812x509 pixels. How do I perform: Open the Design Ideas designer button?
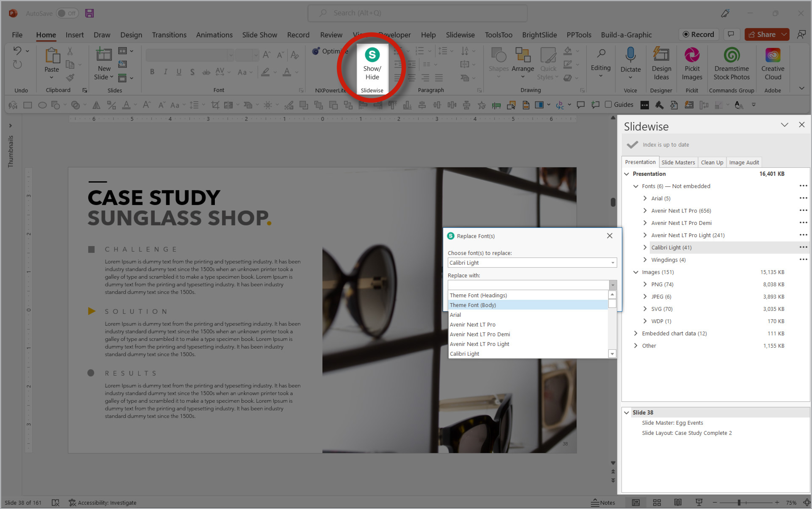click(661, 64)
